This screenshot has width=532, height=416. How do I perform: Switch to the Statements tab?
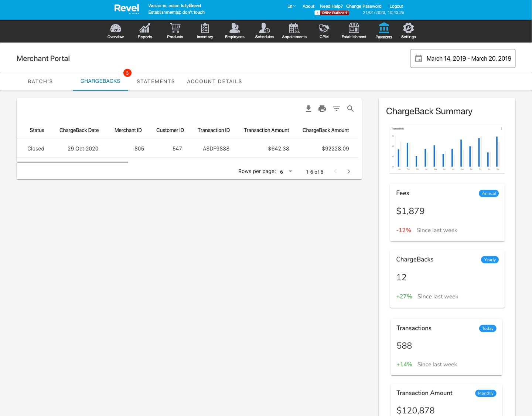(x=156, y=81)
